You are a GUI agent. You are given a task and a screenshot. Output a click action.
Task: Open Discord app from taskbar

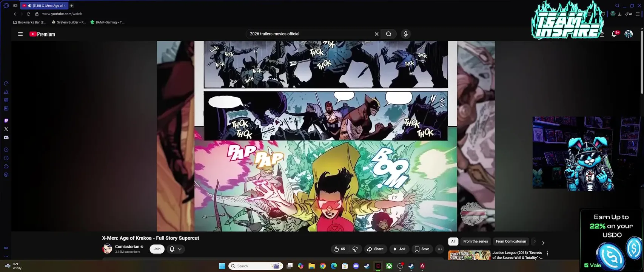click(x=356, y=266)
